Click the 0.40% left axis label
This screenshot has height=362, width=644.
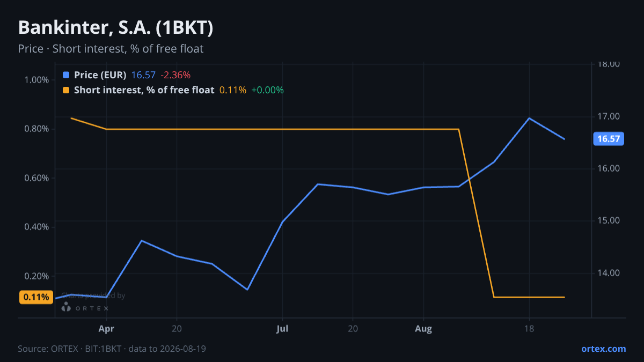[x=36, y=227]
